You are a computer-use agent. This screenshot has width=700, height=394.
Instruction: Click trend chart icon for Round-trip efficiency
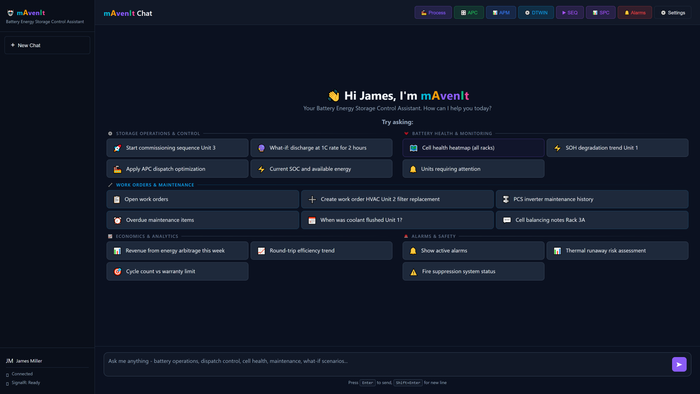tap(261, 251)
